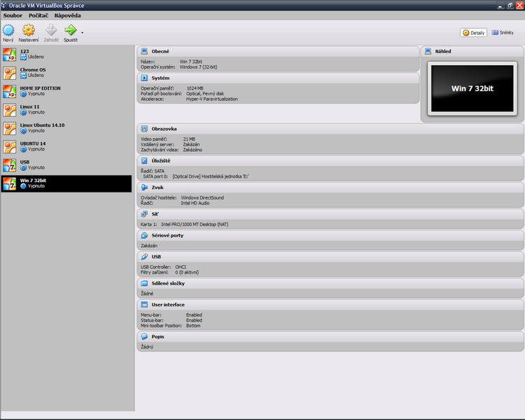Open the Systém section heading link
This screenshot has width=525, height=420.
pos(160,78)
